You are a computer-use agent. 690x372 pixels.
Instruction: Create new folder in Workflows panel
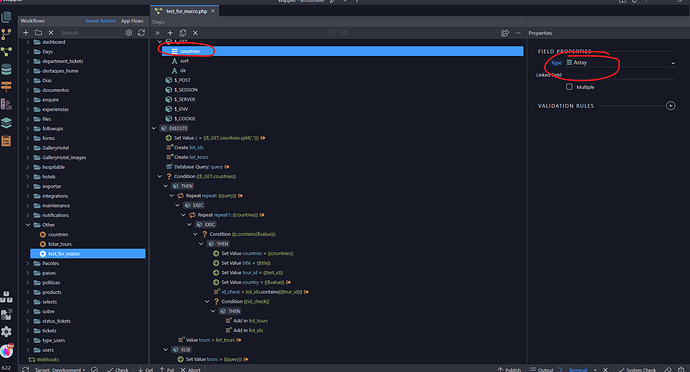tap(38, 33)
